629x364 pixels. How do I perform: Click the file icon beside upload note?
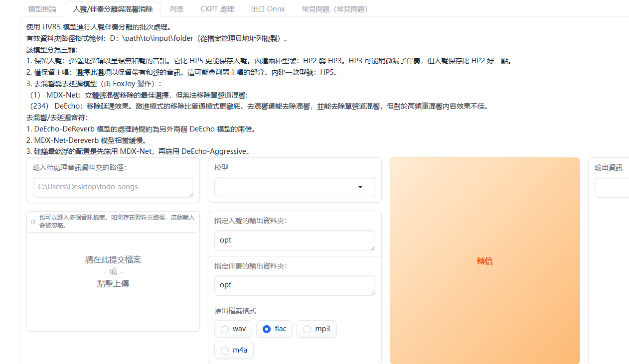coord(33,222)
